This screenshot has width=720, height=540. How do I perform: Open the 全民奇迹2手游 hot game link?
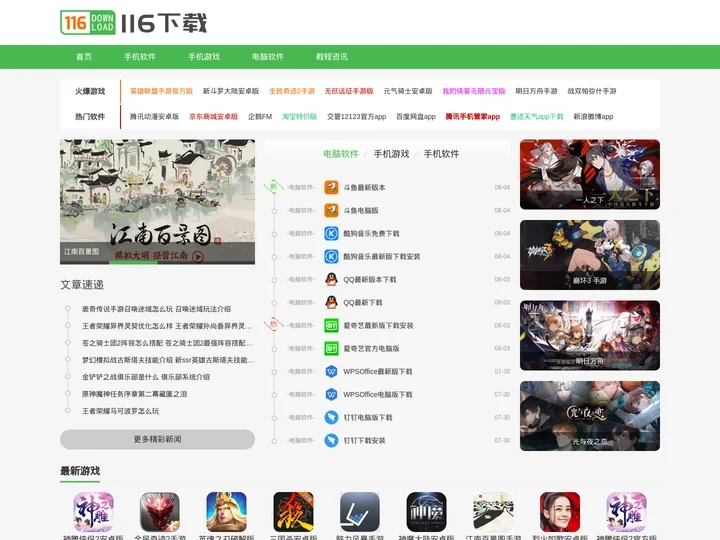[x=292, y=91]
